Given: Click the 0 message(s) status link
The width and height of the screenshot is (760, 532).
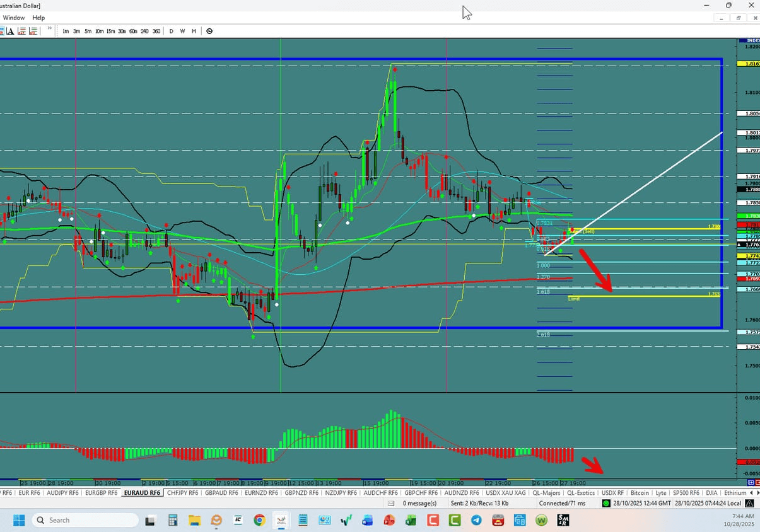Looking at the screenshot, I should [420, 503].
